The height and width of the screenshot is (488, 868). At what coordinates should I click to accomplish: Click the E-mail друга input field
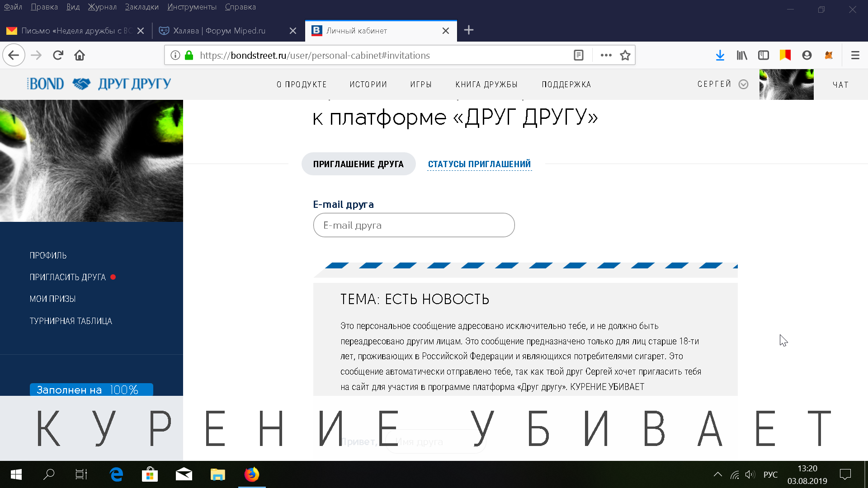[x=414, y=225]
